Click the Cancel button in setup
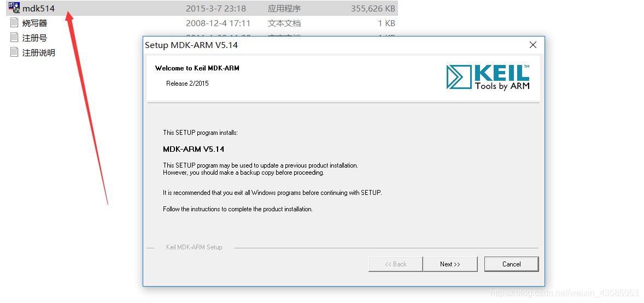The image size is (644, 303). [x=511, y=264]
